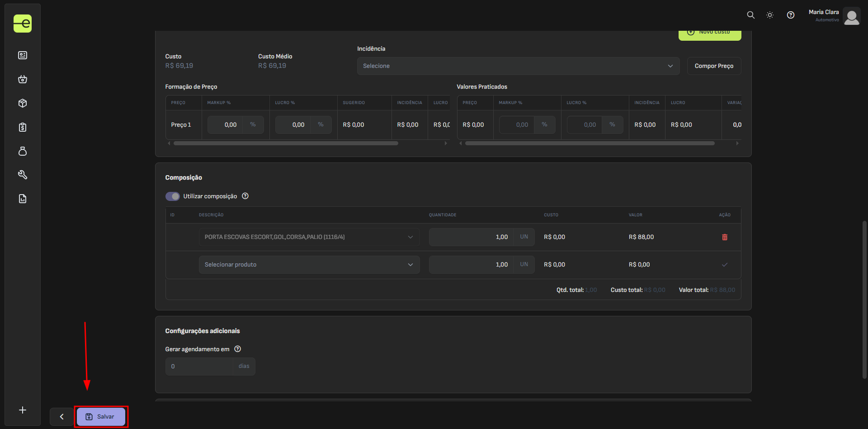This screenshot has width=868, height=429.
Task: Expand the Incidência Selecione dropdown
Action: pos(518,66)
